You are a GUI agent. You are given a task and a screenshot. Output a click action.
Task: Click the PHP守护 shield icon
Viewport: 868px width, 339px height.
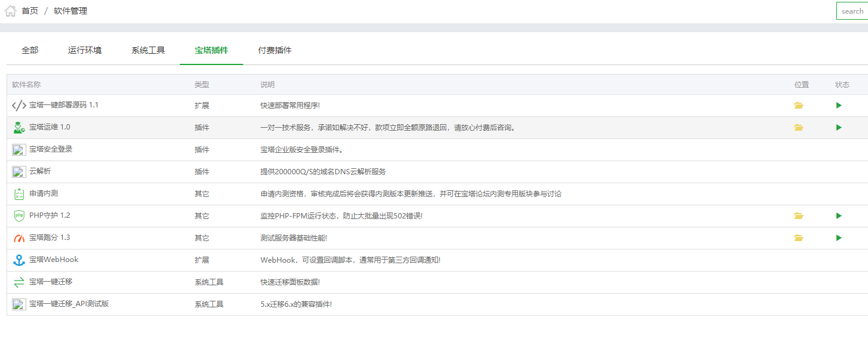coord(19,216)
